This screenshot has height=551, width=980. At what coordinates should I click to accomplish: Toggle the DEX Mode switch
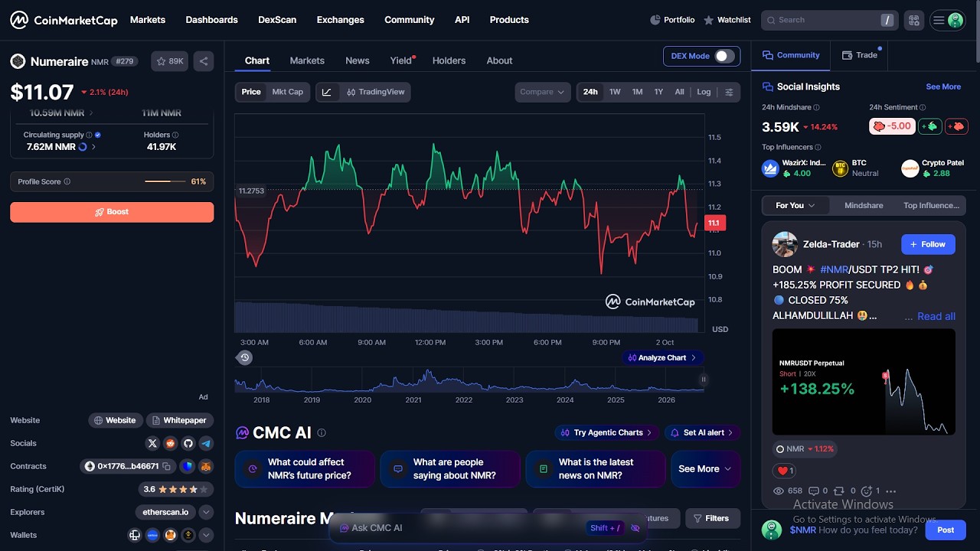[x=724, y=56]
